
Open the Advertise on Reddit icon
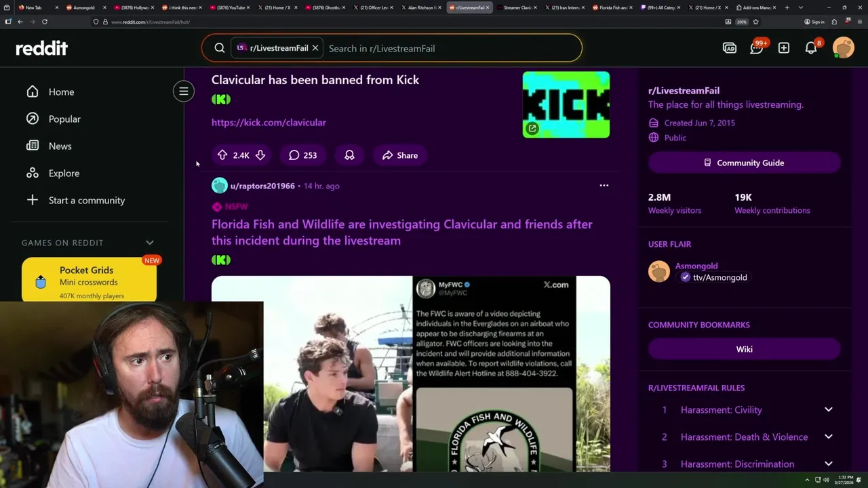pos(730,48)
